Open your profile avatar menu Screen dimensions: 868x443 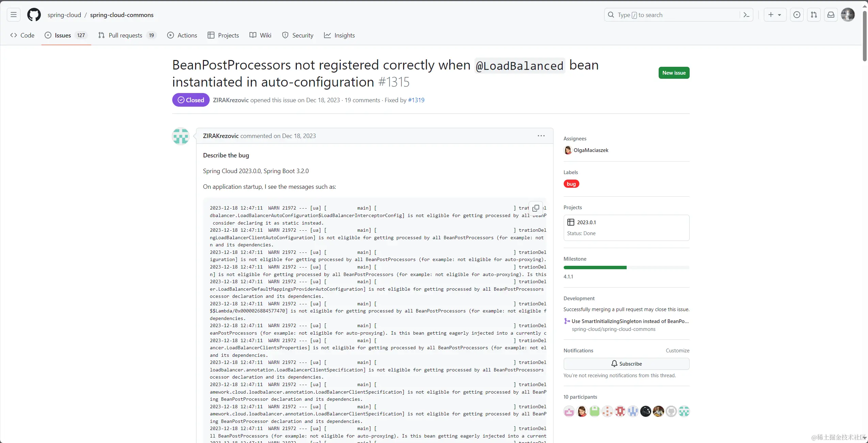click(848, 15)
